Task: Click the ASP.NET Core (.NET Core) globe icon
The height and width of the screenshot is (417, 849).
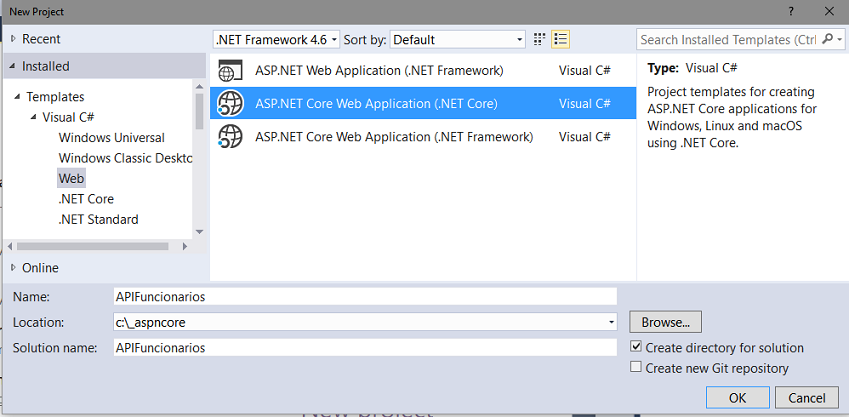Action: pyautogui.click(x=230, y=103)
